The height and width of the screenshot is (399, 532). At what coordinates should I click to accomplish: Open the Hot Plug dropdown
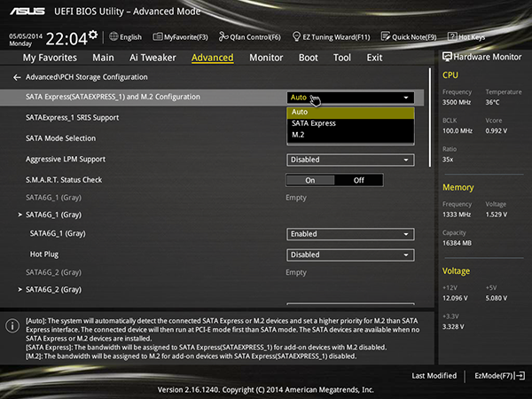click(350, 254)
